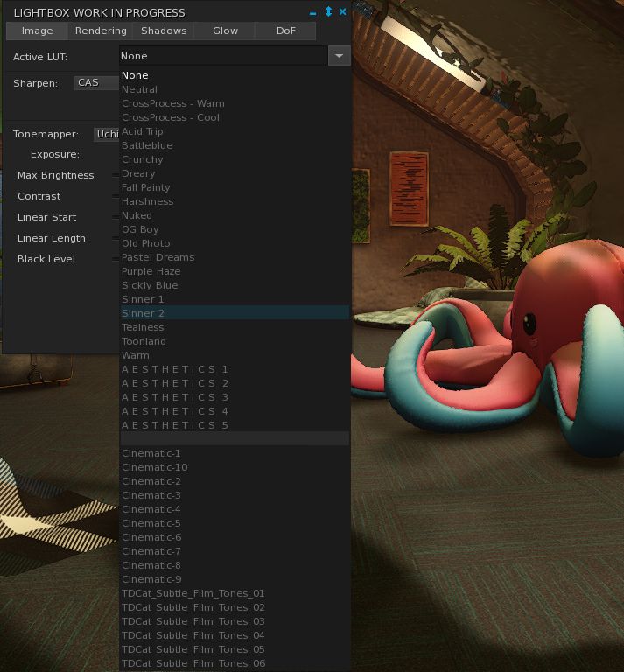624x672 pixels.
Task: Select A E S T H E T I C S 2
Action: [235, 383]
